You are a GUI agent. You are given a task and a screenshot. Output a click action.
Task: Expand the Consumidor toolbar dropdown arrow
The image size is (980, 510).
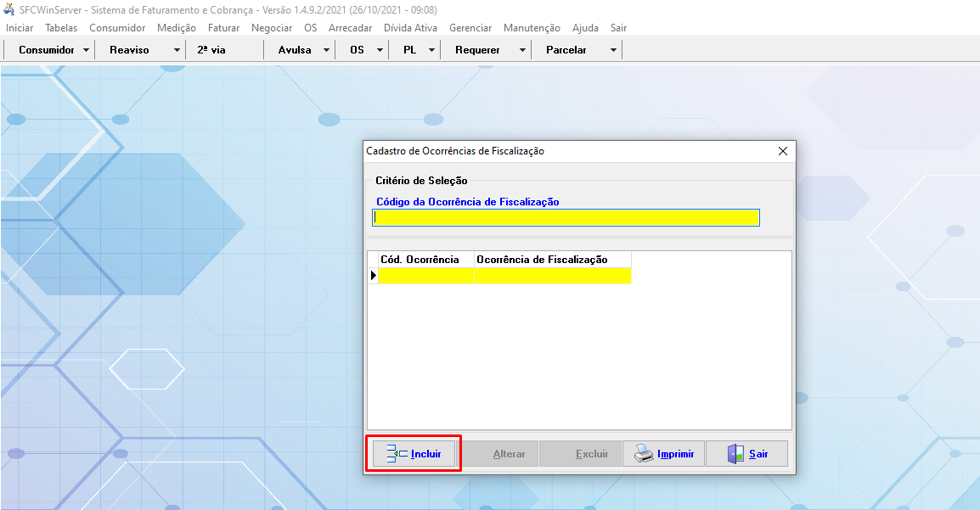(87, 50)
